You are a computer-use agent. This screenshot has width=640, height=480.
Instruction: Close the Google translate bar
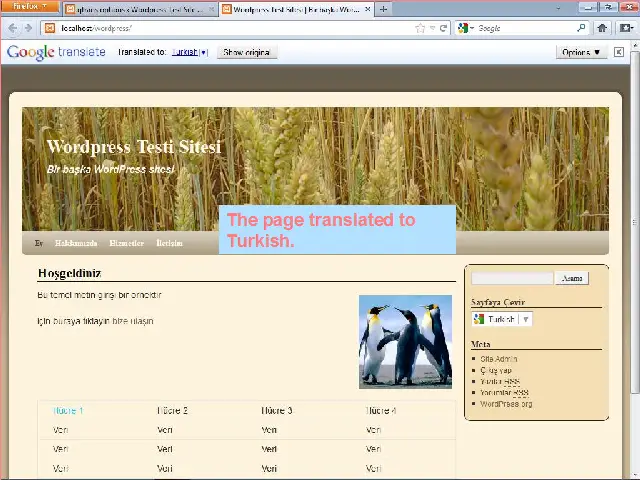(619, 52)
